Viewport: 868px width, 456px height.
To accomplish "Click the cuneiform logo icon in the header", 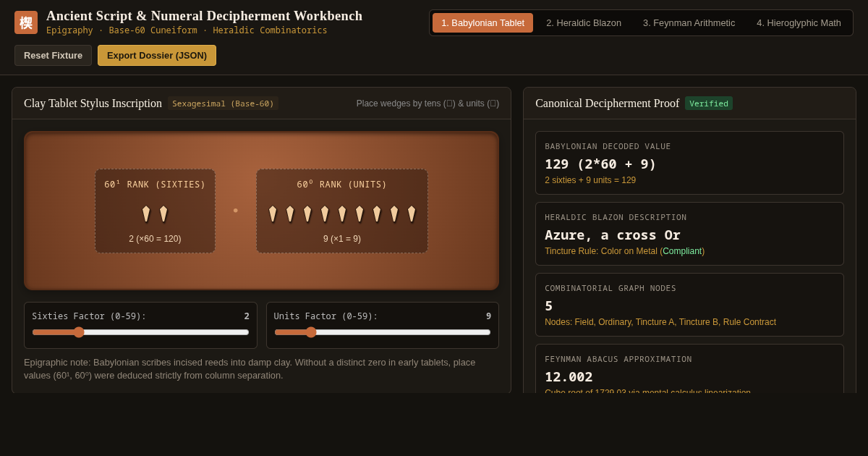I will point(26,22).
